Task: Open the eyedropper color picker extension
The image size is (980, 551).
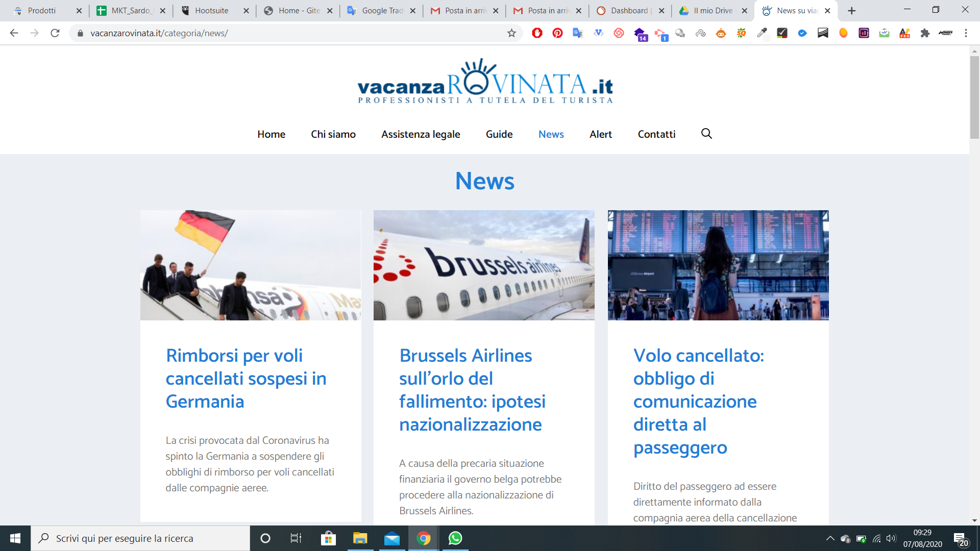Action: (x=762, y=33)
